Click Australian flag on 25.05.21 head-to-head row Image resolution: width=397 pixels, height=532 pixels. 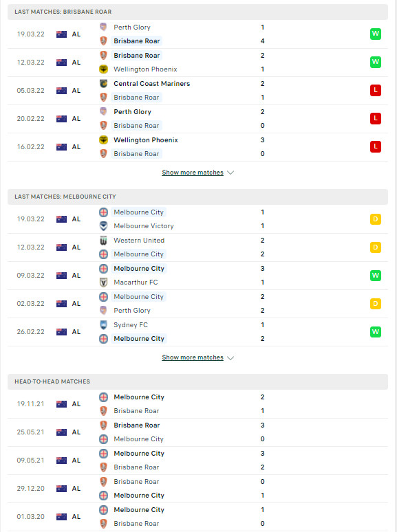(61, 432)
